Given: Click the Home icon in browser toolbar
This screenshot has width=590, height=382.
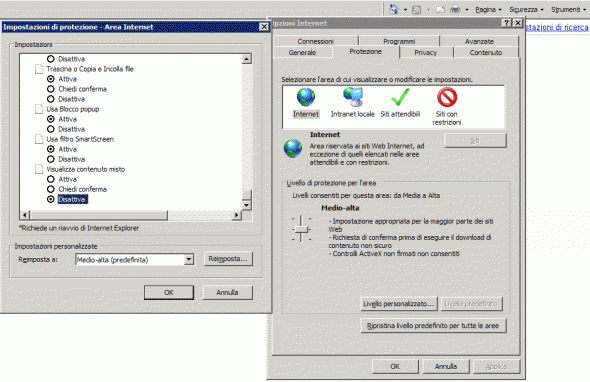Looking at the screenshot, I should pyautogui.click(x=394, y=9).
